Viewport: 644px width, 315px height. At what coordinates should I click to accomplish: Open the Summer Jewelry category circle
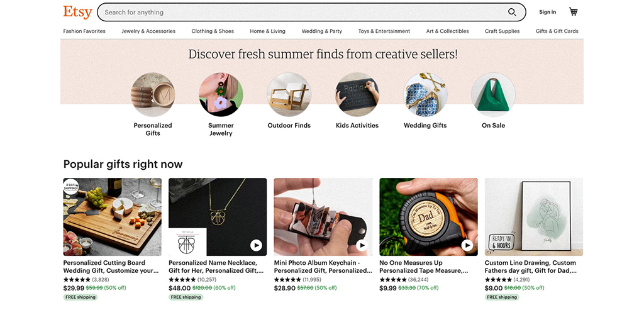coord(221,95)
